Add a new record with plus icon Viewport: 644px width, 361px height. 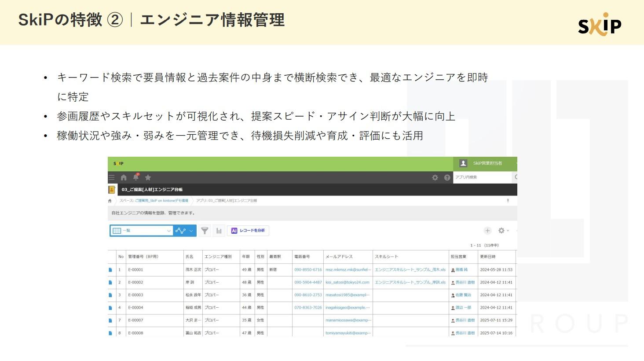(487, 231)
